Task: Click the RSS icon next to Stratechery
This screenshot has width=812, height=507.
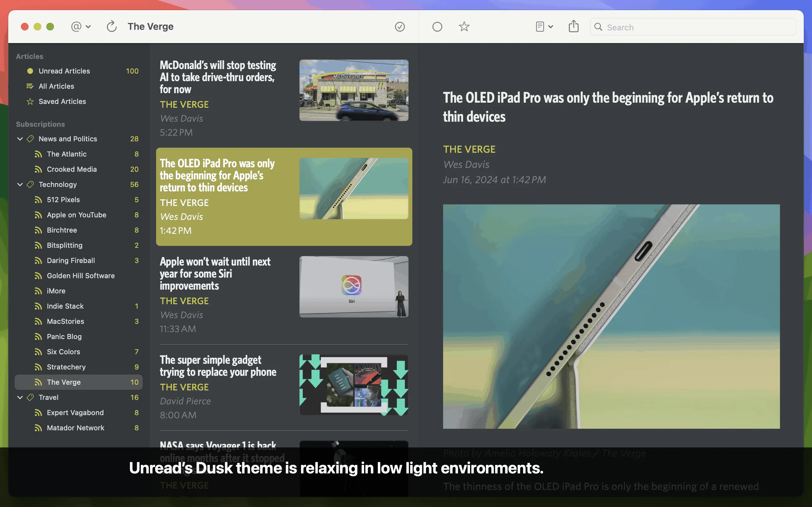Action: pyautogui.click(x=38, y=367)
